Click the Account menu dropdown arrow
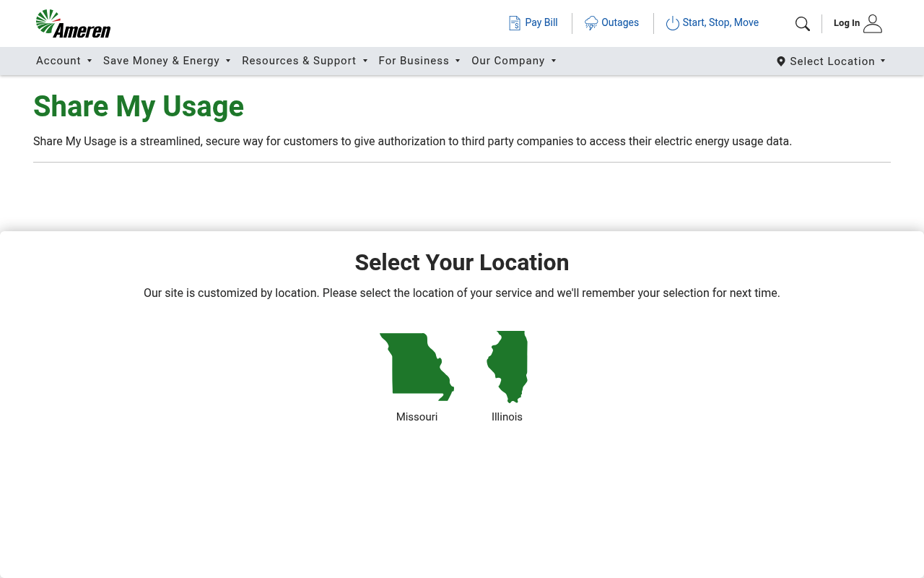924x578 pixels. pos(90,61)
